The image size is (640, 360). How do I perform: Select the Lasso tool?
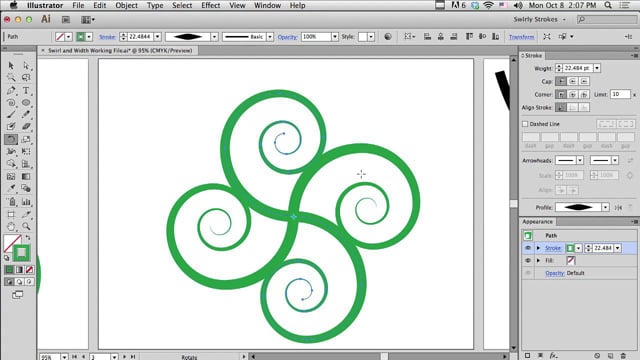pyautogui.click(x=26, y=78)
